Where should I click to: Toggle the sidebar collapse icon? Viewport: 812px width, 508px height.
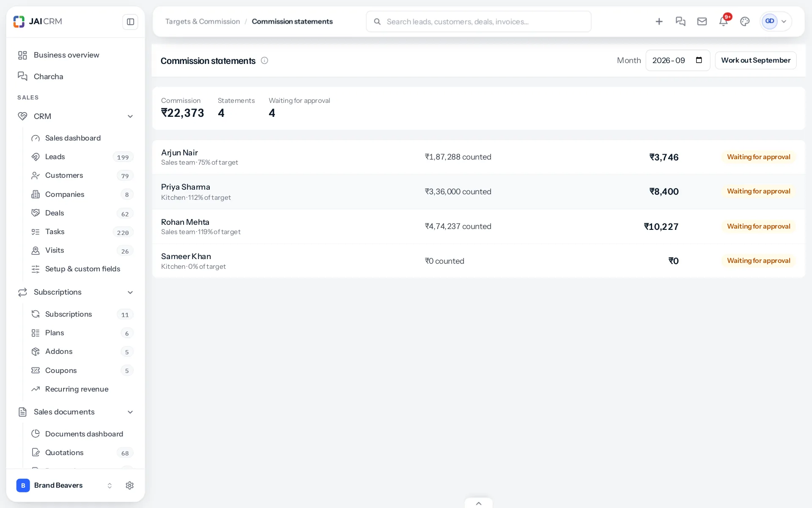tap(130, 22)
